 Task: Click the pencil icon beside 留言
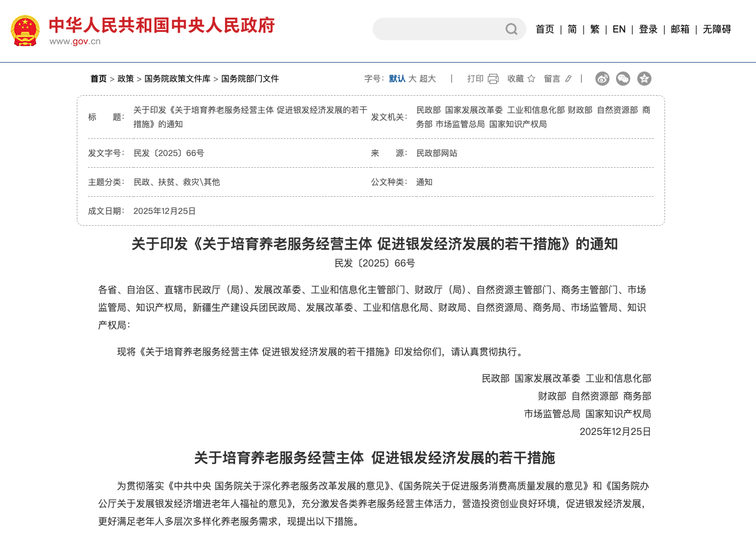tap(568, 79)
